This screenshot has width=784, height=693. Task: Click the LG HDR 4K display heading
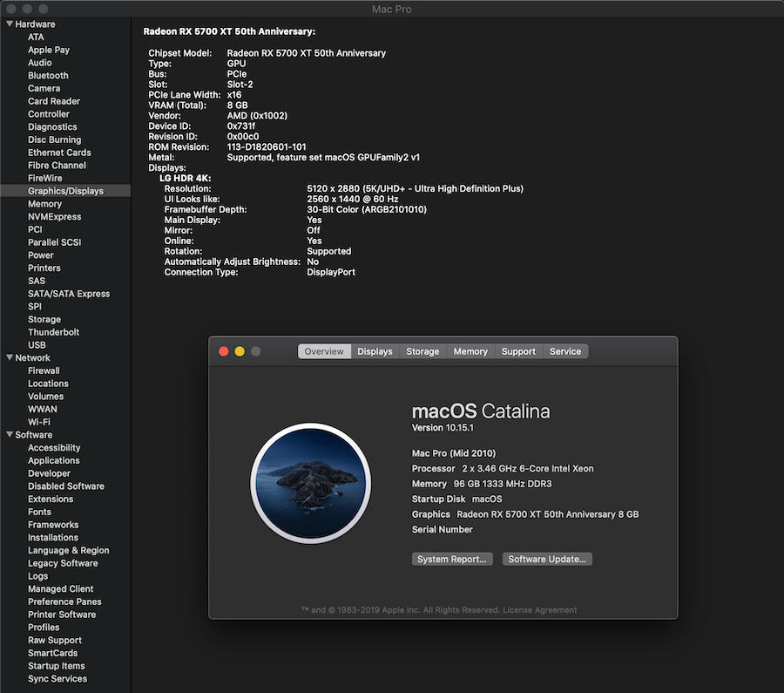tap(185, 178)
